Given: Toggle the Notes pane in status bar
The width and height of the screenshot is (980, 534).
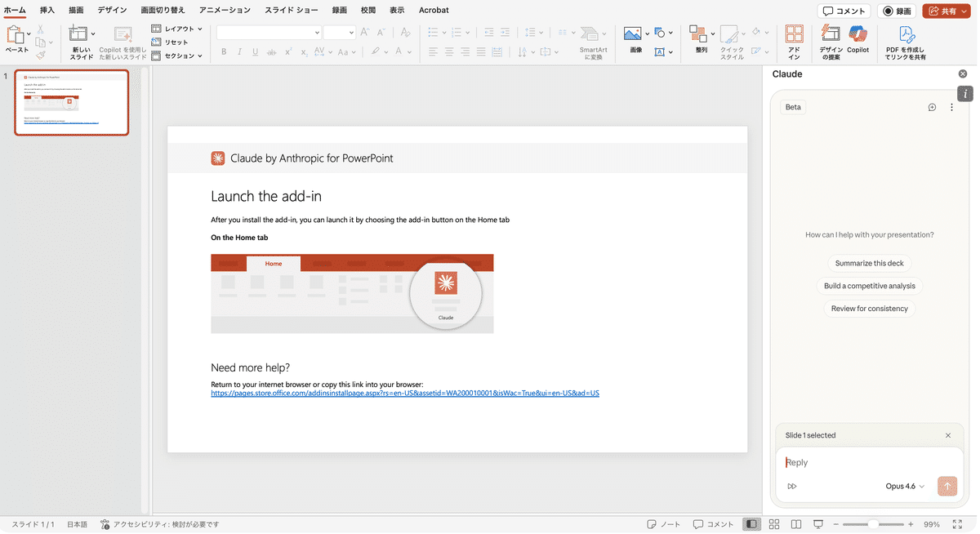Looking at the screenshot, I should coord(663,524).
